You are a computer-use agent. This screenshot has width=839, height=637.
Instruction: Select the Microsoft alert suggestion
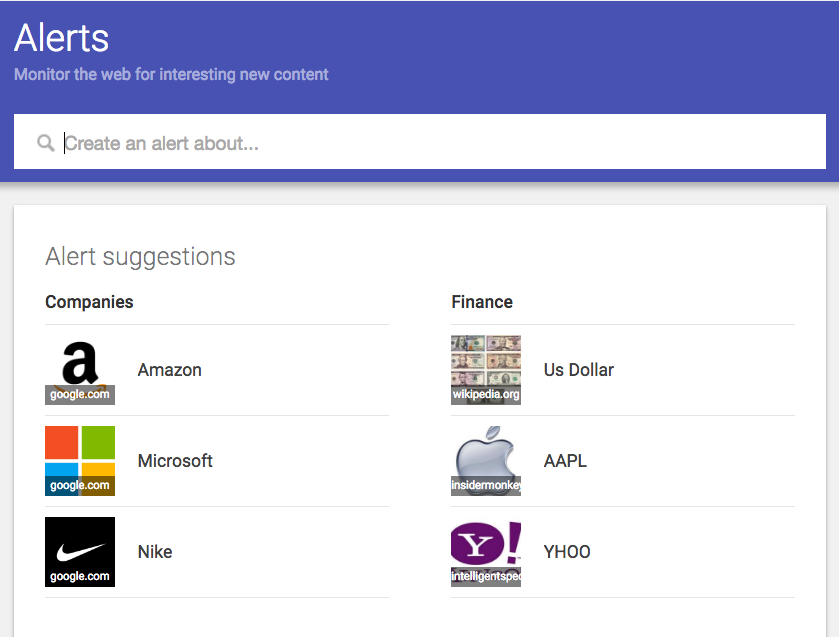(x=217, y=461)
